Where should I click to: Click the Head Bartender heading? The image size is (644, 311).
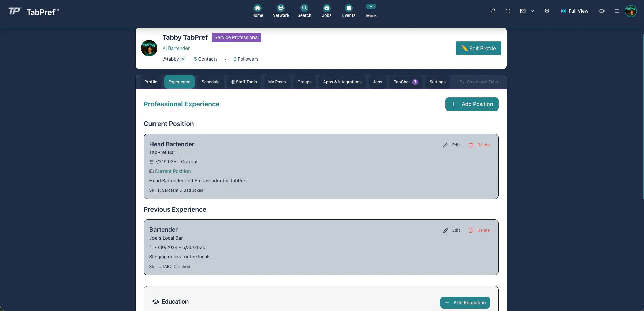tap(172, 144)
